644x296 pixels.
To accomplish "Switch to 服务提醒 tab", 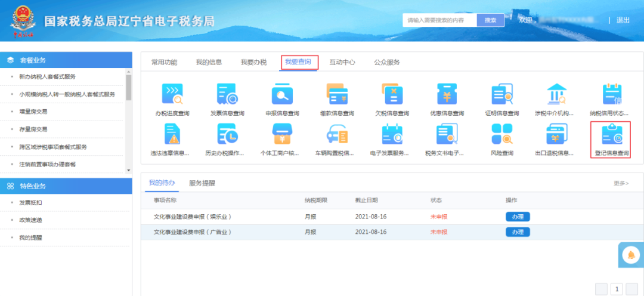I will point(202,183).
